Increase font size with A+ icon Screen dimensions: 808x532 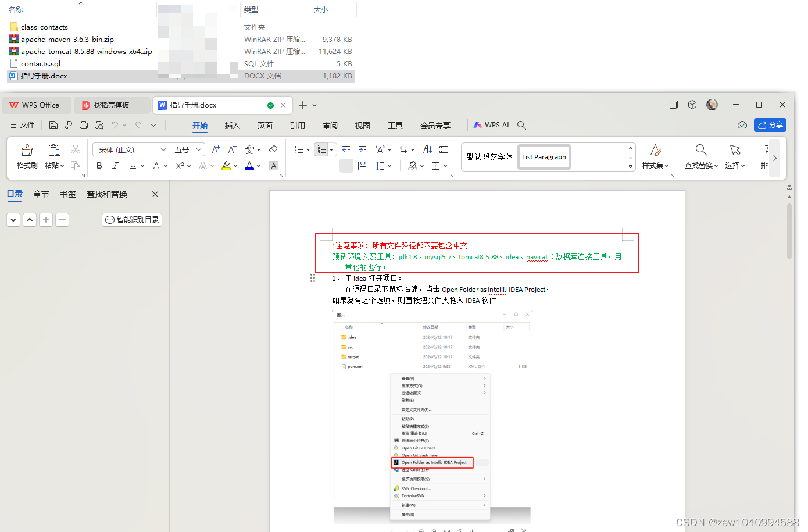(x=216, y=150)
